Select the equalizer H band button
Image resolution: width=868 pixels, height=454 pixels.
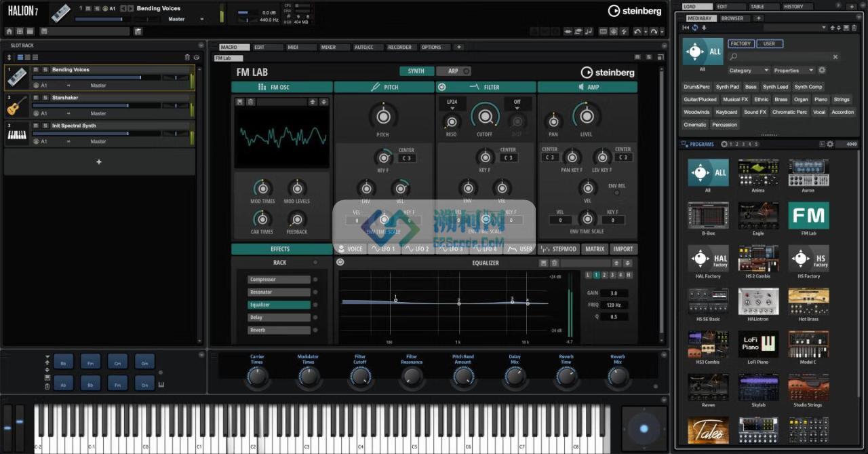click(x=629, y=275)
